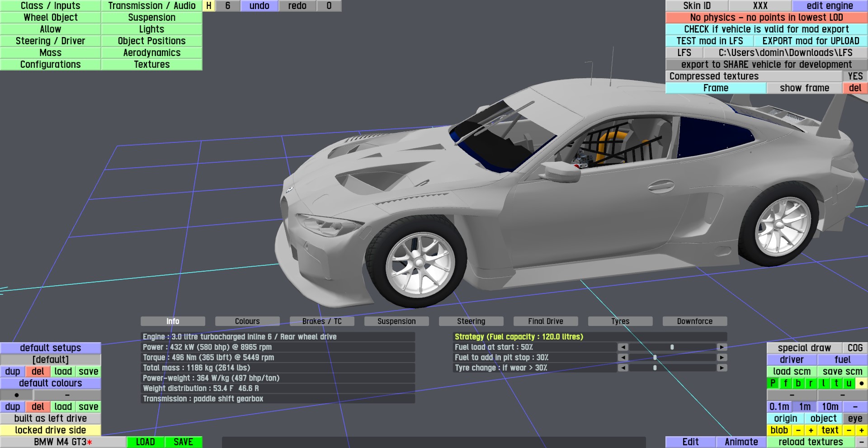
Task: Toggle built as left drive
Action: tap(51, 419)
